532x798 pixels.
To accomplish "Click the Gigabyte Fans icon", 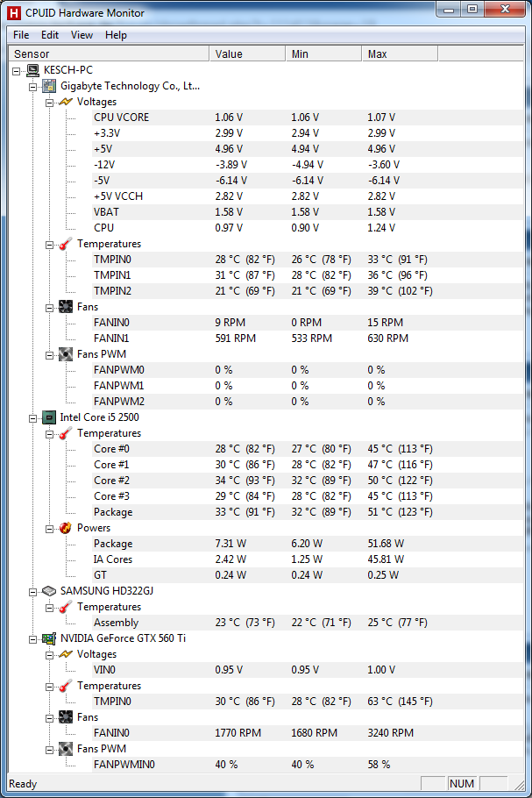I will coord(66,307).
